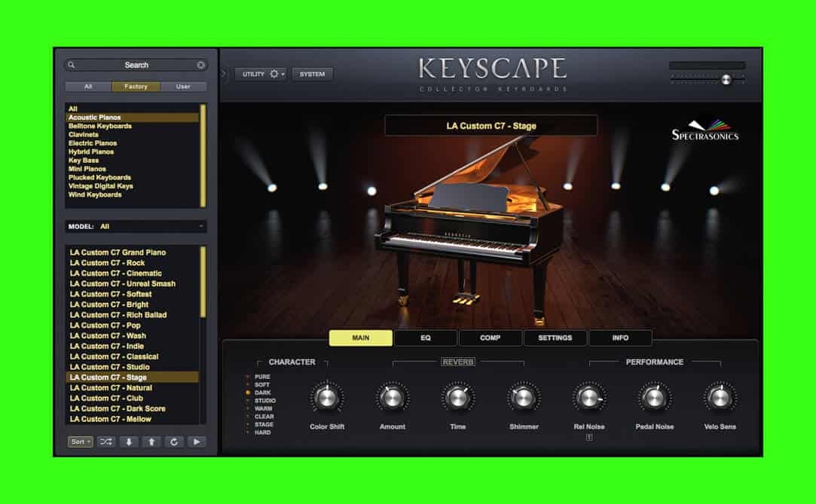Click the Utility gear icon

click(x=274, y=74)
